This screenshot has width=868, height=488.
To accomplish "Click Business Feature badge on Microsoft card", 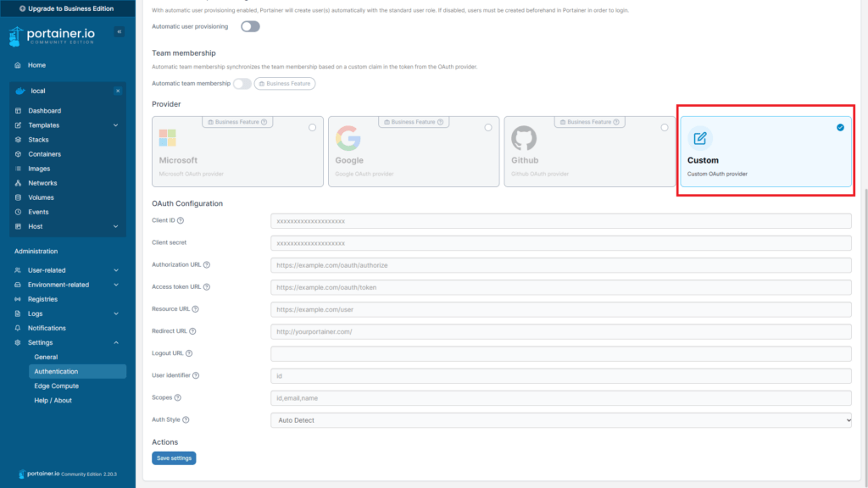I will coord(237,122).
